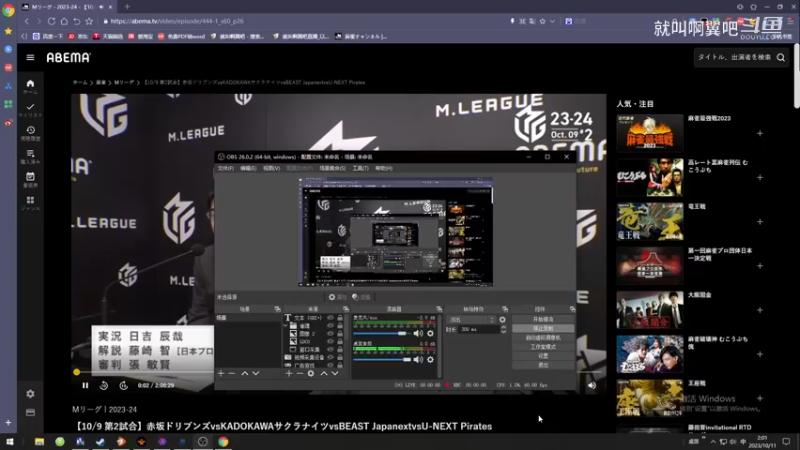Go back in the browser
The height and width of the screenshot is (450, 800).
point(27,21)
